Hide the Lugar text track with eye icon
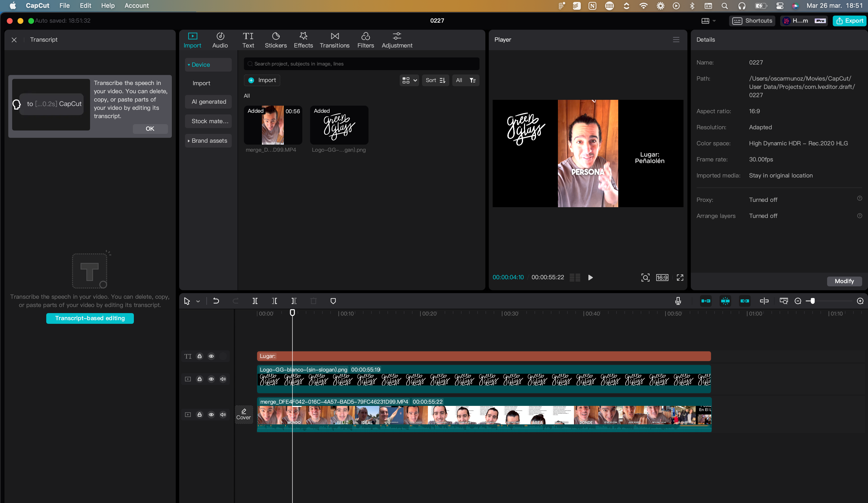The image size is (868, 503). point(211,356)
